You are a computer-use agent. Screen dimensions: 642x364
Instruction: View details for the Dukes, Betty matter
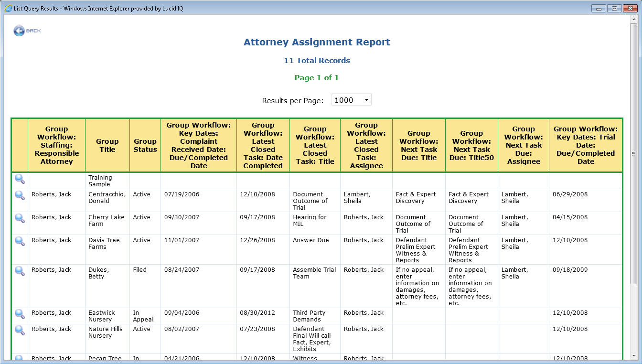(x=19, y=271)
